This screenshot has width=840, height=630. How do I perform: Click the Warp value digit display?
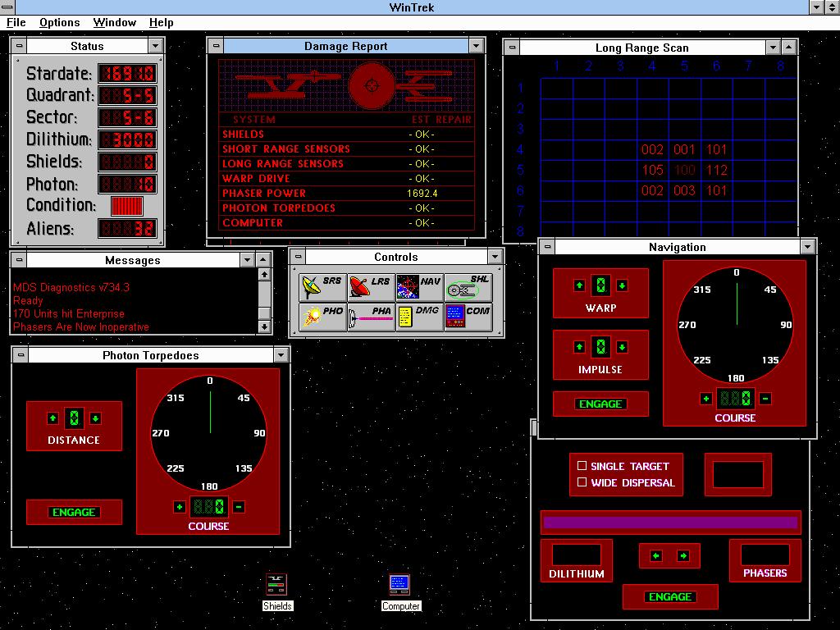(x=600, y=285)
